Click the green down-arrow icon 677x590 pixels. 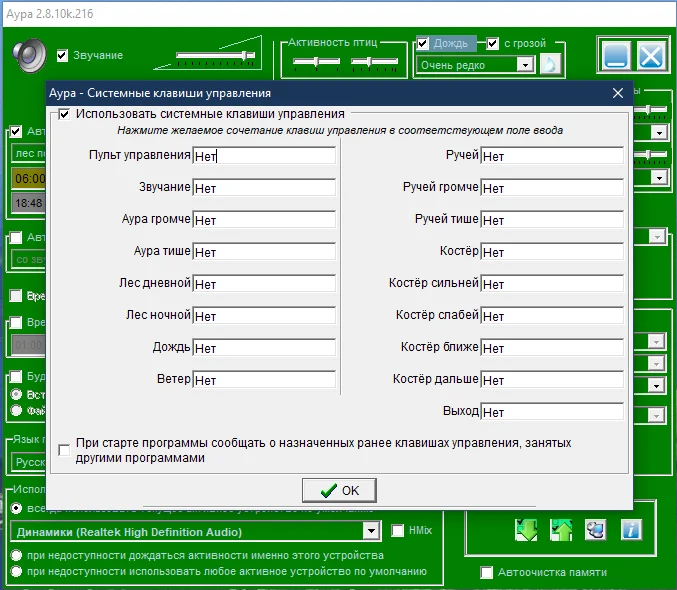tap(526, 530)
